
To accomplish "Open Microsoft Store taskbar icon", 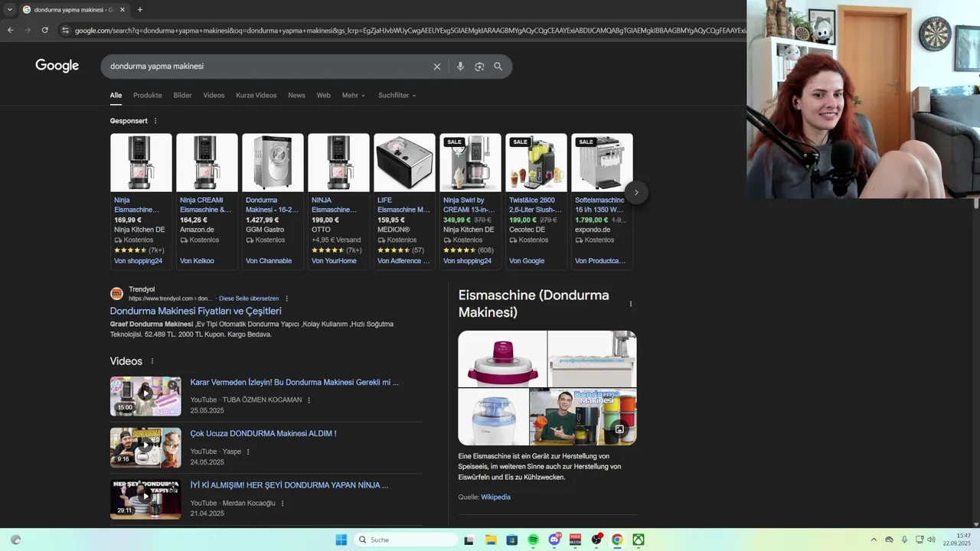I will [x=512, y=540].
